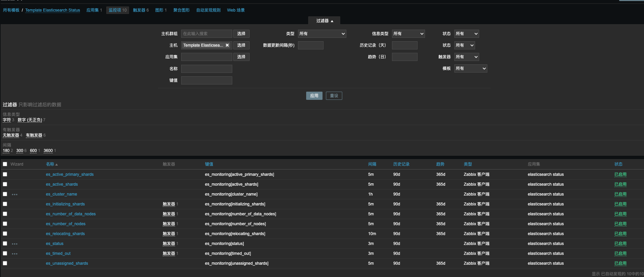Open the 信息类型 dropdown
Image resolution: width=644 pixels, height=277 pixels.
408,34
